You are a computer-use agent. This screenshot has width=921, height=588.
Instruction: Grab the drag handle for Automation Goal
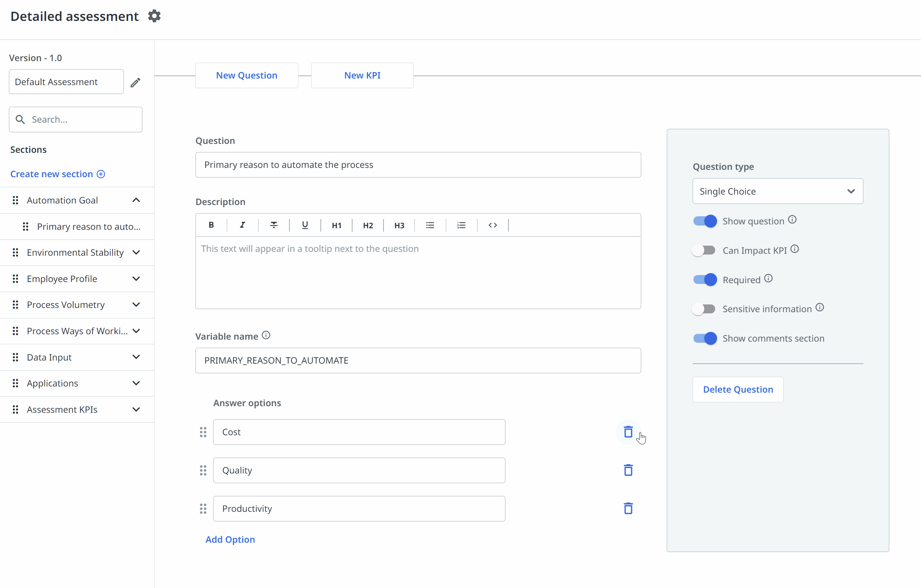point(15,200)
